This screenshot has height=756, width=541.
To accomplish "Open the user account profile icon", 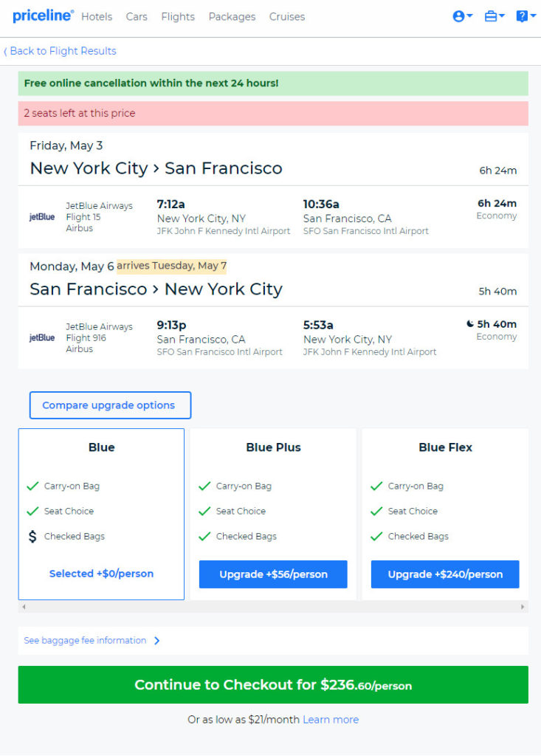I will tap(458, 16).
